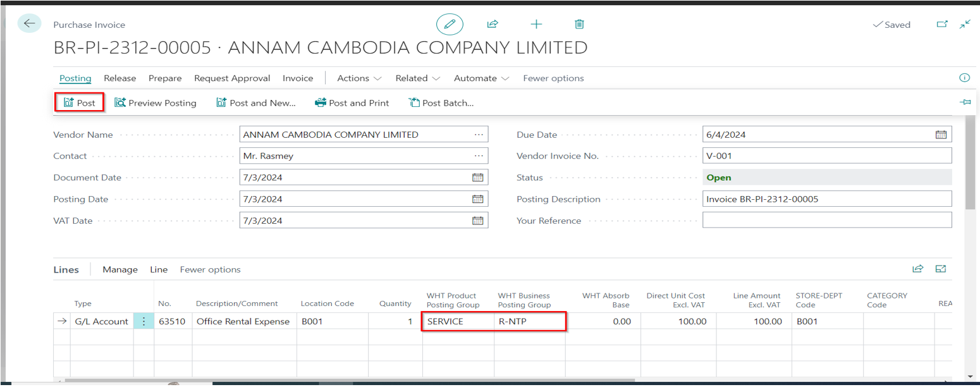Viewport: 980px width, 387px height.
Task: Collapse the page using the shrink arrows icon
Action: click(x=965, y=25)
